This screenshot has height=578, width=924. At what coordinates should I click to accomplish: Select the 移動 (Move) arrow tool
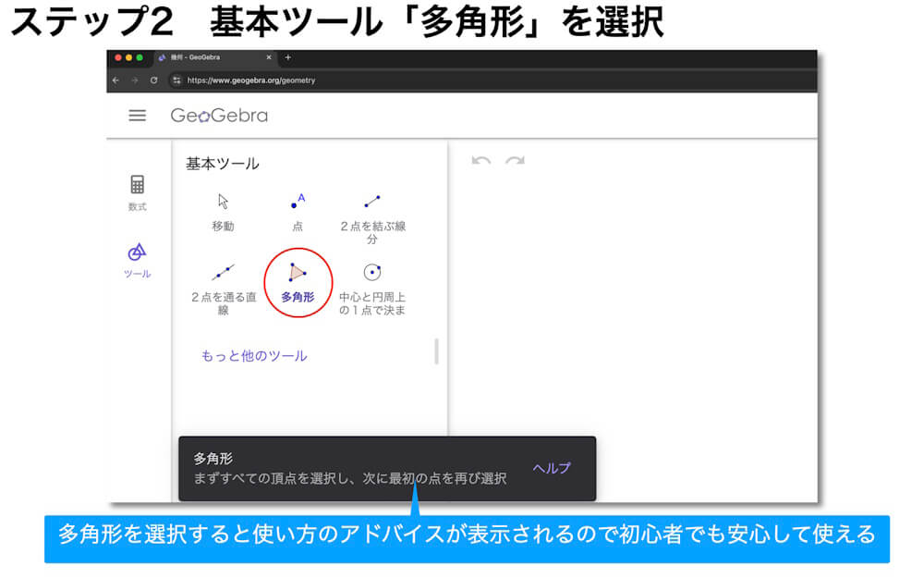pos(223,202)
